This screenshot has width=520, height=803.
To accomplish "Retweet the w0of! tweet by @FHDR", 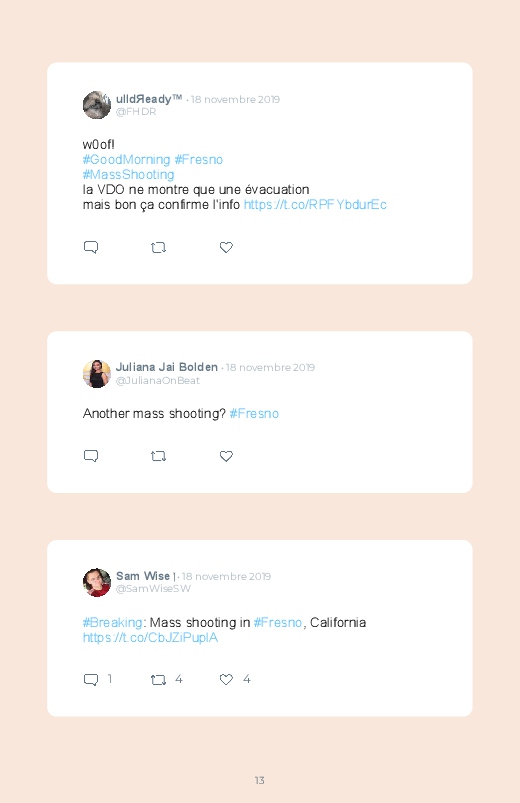I will pos(158,248).
